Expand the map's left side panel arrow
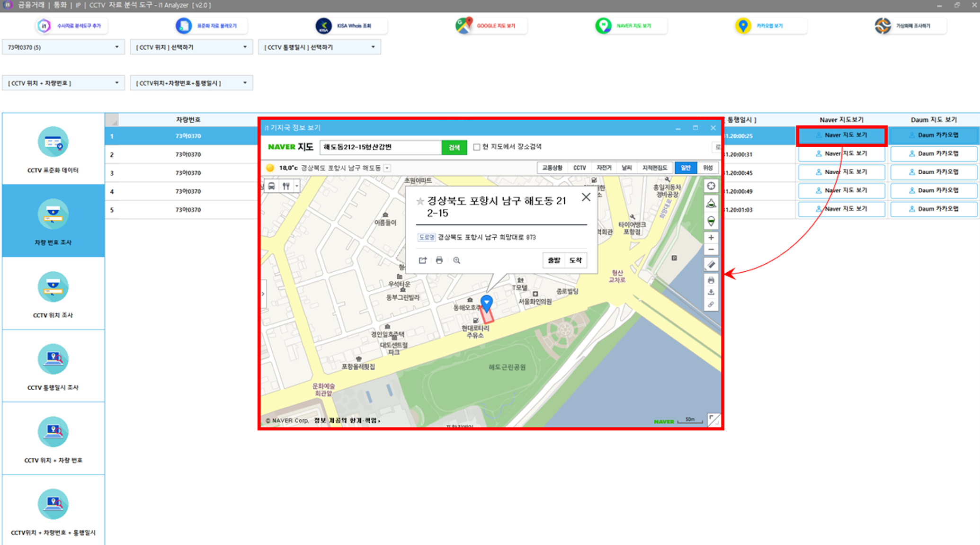 tap(263, 294)
